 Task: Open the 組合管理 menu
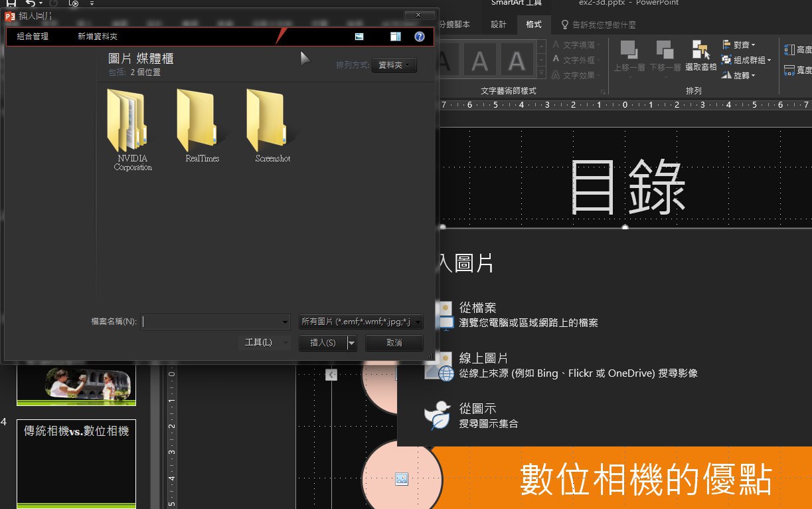point(33,37)
